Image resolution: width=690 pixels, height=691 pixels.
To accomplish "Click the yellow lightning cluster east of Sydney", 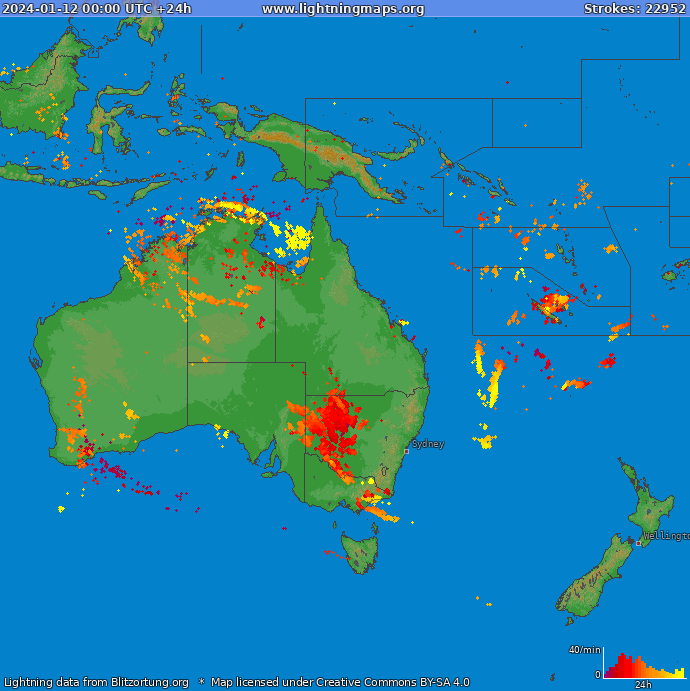I will (485, 440).
